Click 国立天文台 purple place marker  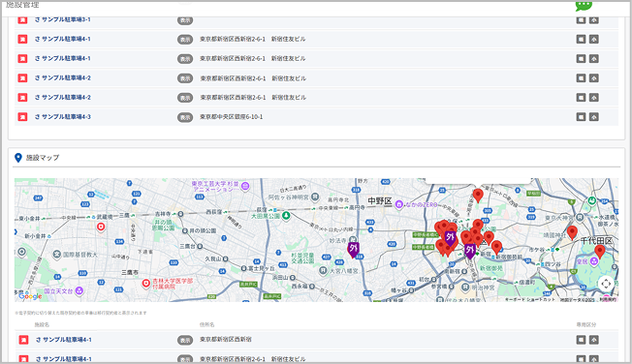point(79,290)
